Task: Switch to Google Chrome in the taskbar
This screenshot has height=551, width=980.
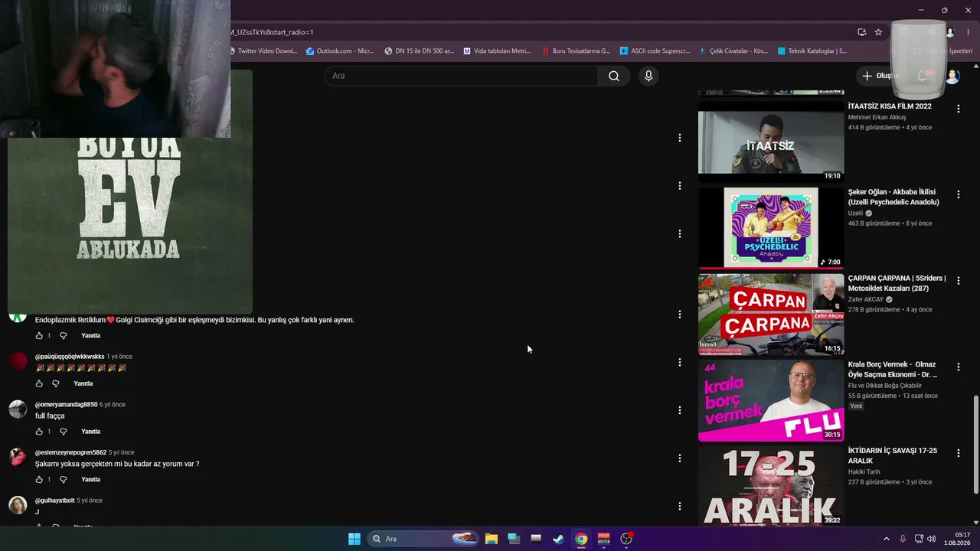Action: pyautogui.click(x=581, y=539)
